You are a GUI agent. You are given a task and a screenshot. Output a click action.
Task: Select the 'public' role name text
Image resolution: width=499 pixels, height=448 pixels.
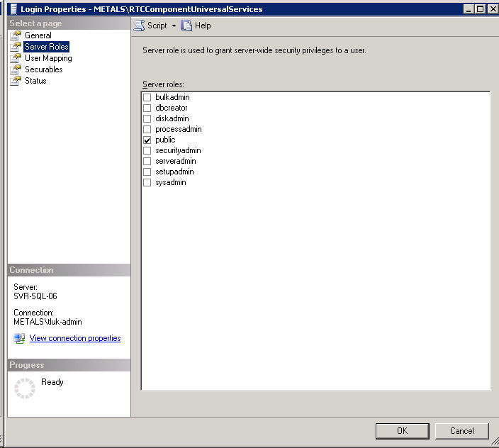[x=165, y=140]
